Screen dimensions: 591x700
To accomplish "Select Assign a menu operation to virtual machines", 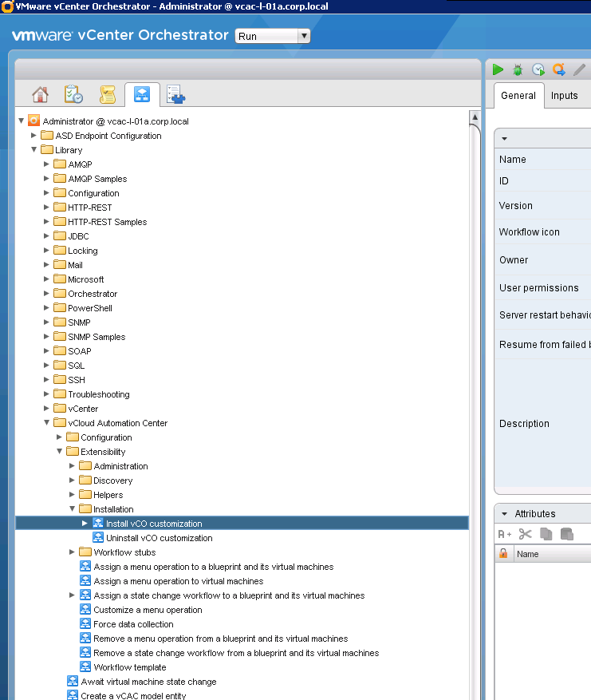I will [179, 581].
